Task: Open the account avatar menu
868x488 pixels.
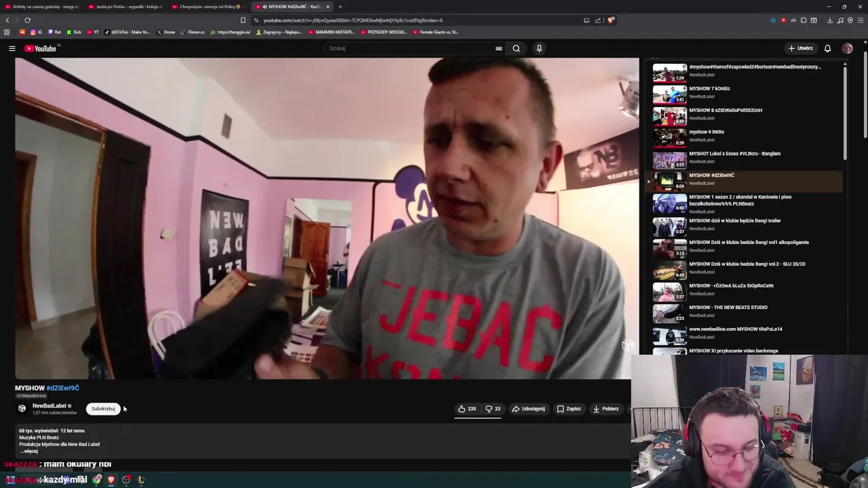Action: click(x=847, y=48)
